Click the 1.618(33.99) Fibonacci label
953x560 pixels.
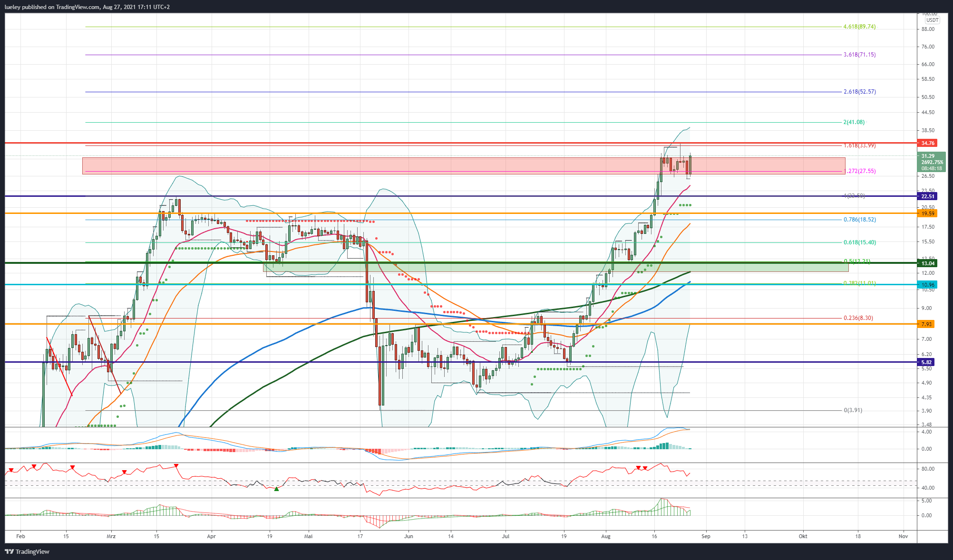coord(859,145)
